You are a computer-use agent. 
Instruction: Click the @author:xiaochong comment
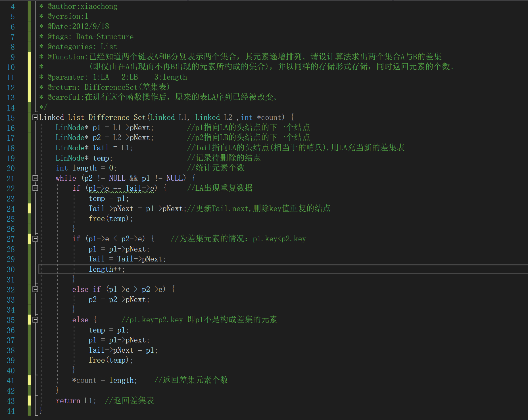pyautogui.click(x=82, y=6)
